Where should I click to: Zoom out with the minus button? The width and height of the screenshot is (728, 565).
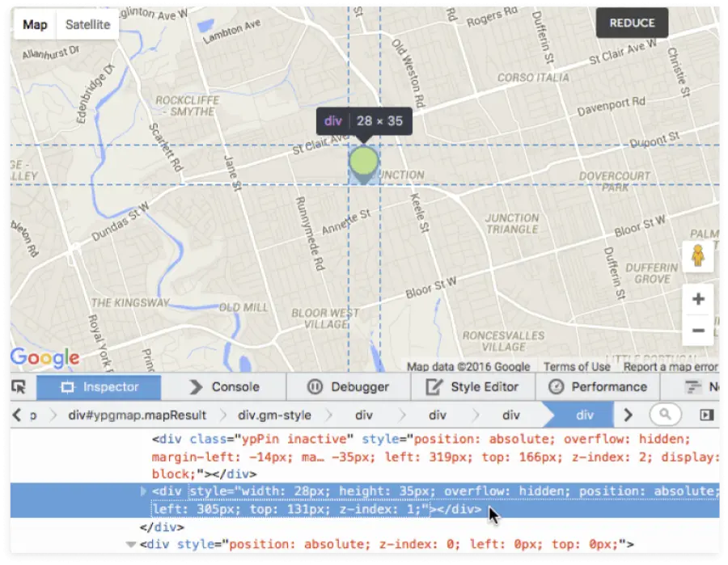pos(698,331)
